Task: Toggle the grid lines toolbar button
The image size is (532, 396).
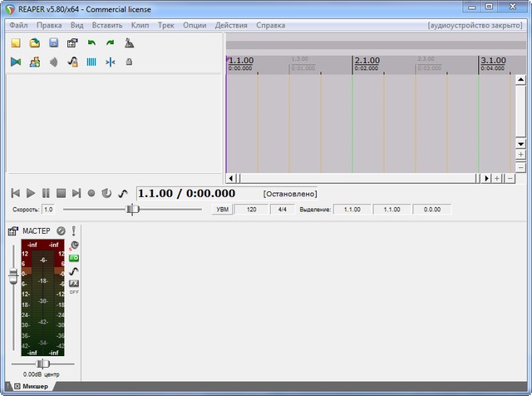Action: (x=91, y=62)
